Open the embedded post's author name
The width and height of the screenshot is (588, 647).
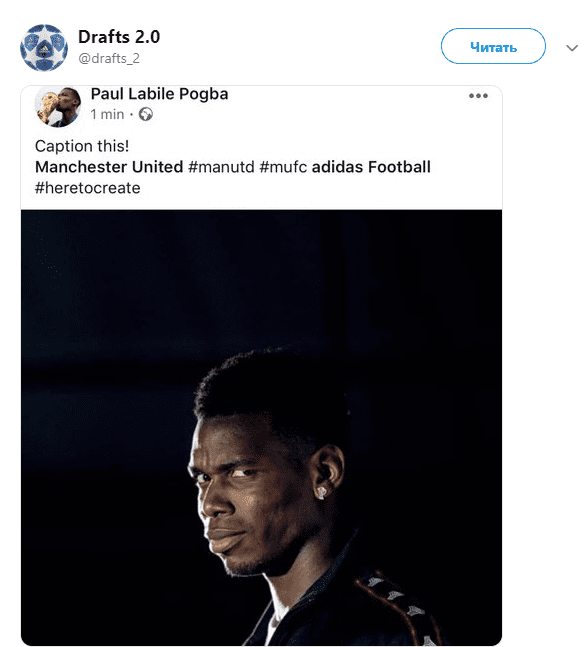[159, 94]
